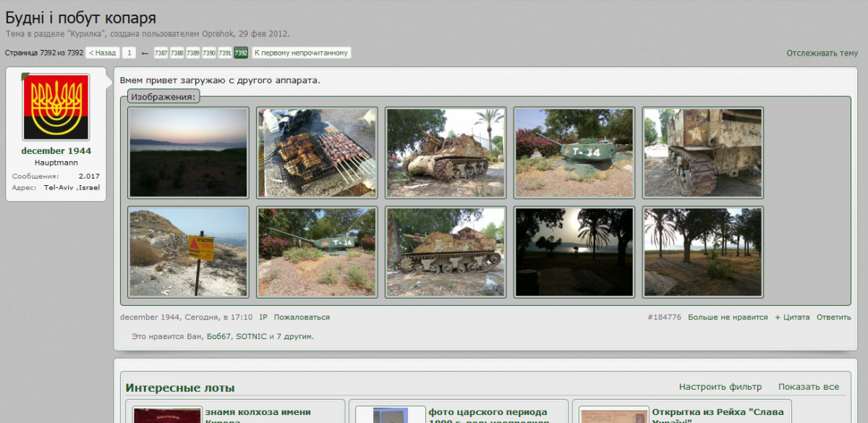This screenshot has width=868, height=423.
Task: Open the minefield warning sign thumbnail
Action: tap(188, 252)
